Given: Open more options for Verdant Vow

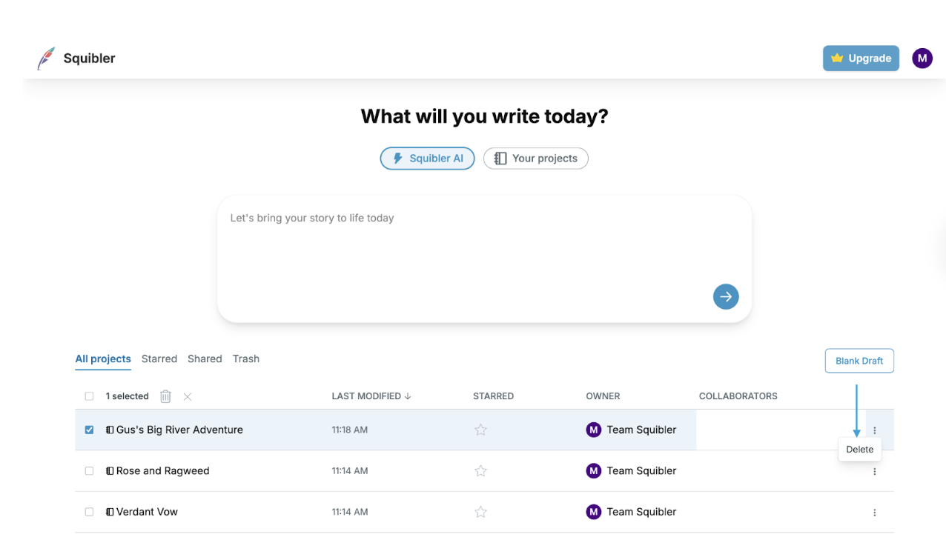Looking at the screenshot, I should (x=874, y=513).
